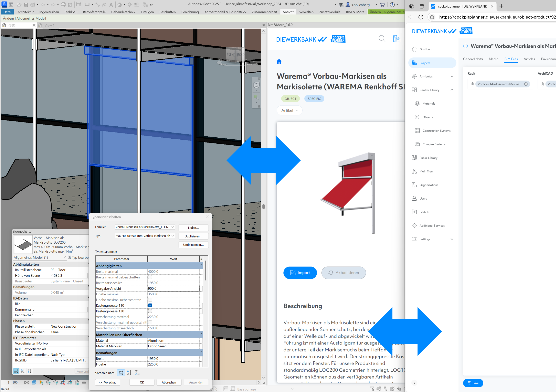Toggle the Verschattung maximal ueberschritten checkbox
Screen dimensions: 559x392
pyautogui.click(x=150, y=323)
